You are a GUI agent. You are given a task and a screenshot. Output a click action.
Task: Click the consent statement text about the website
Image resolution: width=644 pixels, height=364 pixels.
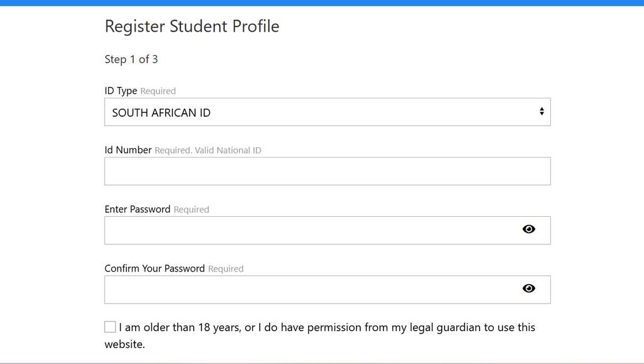point(328,327)
